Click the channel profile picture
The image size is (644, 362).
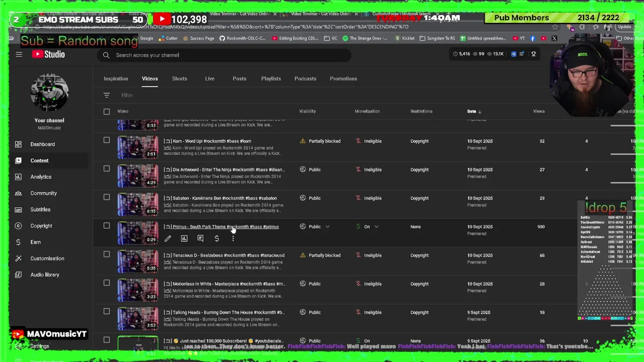[49, 93]
